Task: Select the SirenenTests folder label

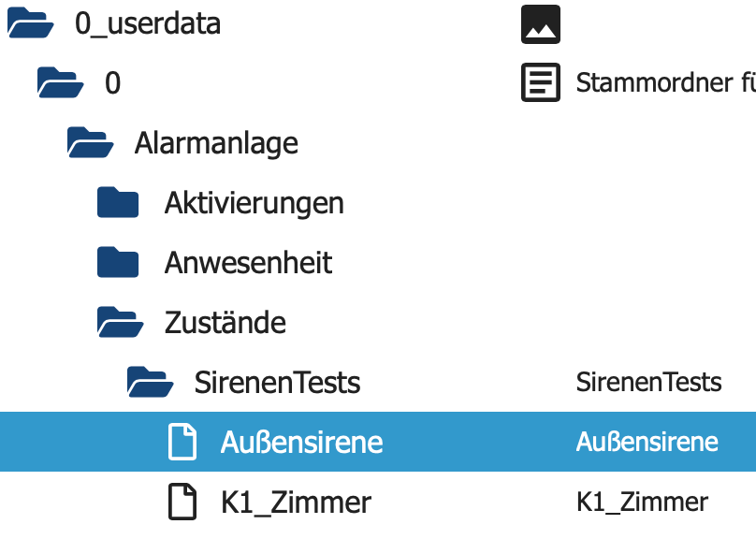Action: 277,383
